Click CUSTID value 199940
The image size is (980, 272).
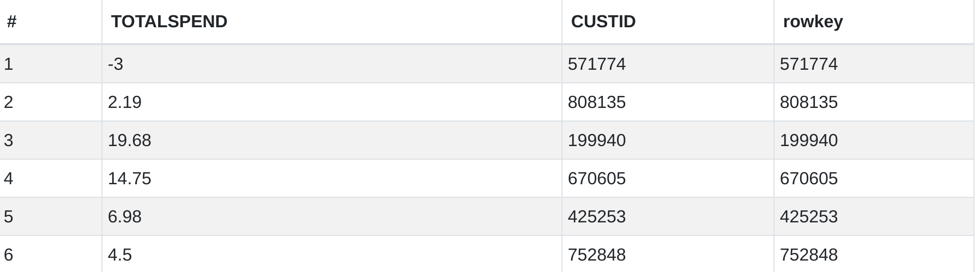pos(596,141)
